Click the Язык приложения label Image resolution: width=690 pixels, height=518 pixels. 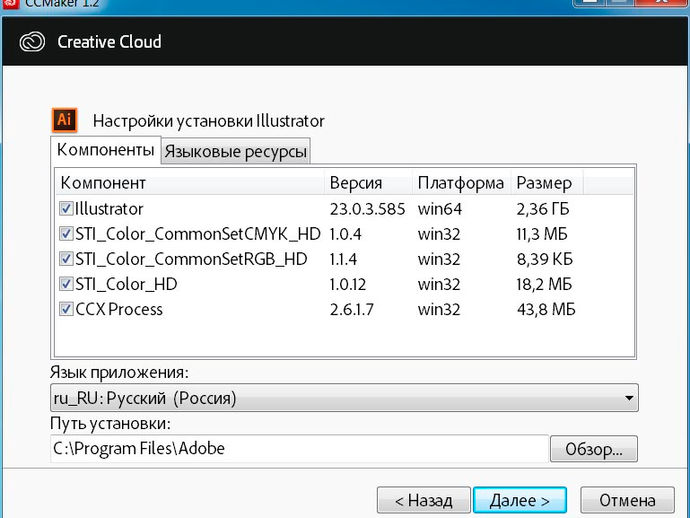coord(119,373)
